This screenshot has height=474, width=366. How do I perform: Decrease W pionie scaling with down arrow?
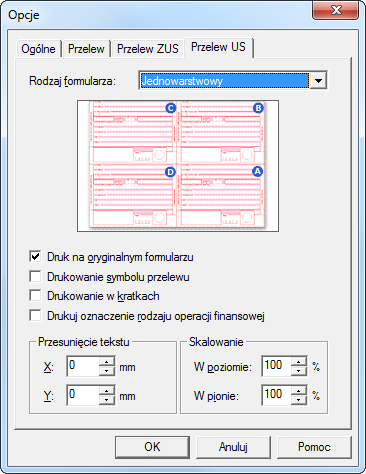tap(299, 400)
